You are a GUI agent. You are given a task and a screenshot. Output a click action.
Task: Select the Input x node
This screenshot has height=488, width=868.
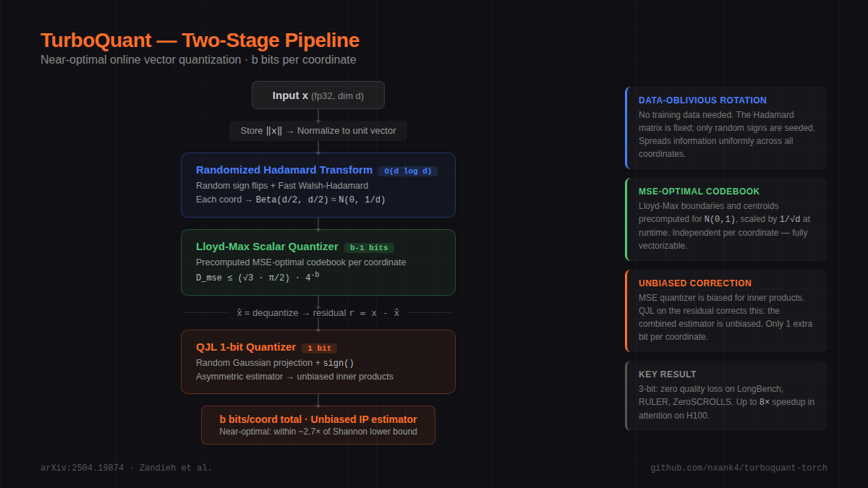[x=318, y=95]
